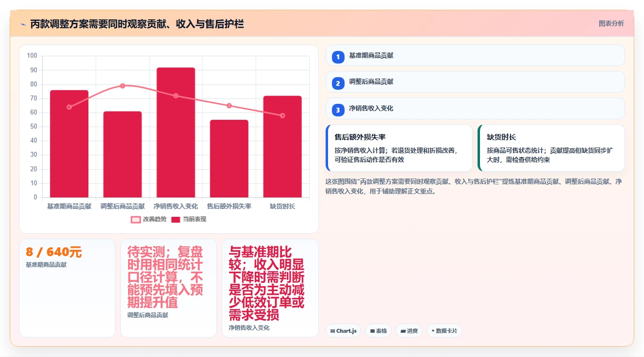This screenshot has height=357, width=644.
Task: Click the 净销售收入变化 caption under metric card
Action: [249, 328]
